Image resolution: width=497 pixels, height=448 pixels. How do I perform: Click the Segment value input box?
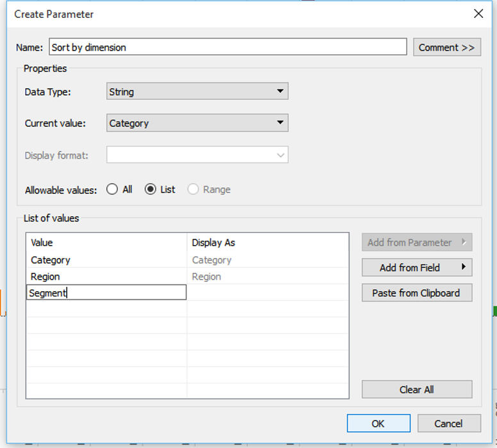[x=107, y=293]
